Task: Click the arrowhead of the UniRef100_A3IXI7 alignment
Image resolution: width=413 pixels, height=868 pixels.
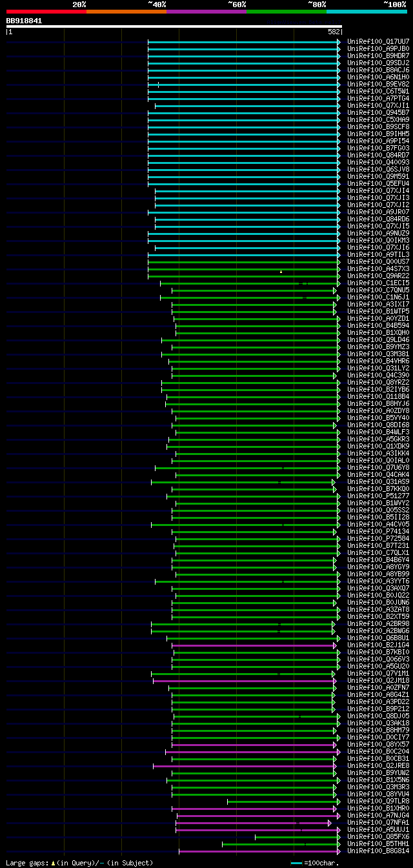Action: click(335, 304)
